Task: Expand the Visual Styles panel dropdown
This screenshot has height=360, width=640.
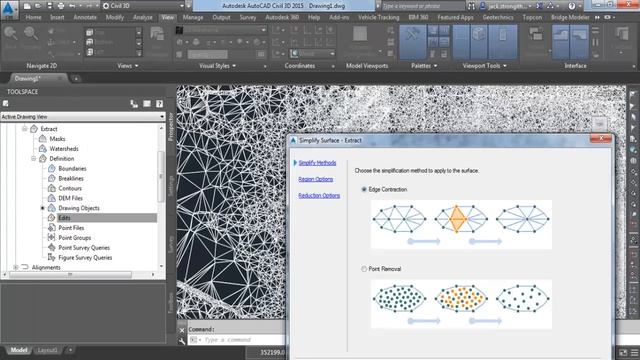Action: click(234, 66)
